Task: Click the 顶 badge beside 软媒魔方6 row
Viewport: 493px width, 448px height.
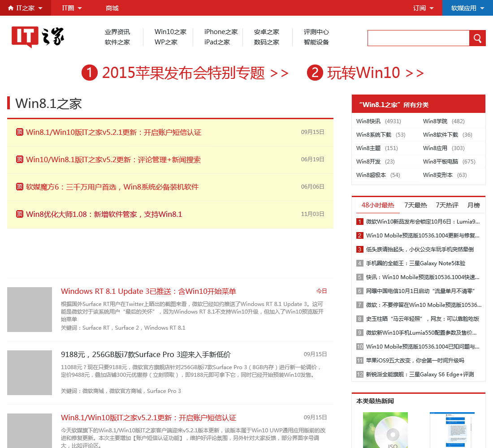Action: (x=19, y=187)
